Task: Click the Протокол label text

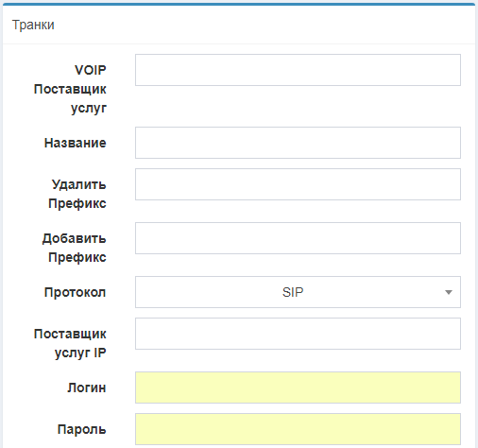Action: point(75,292)
